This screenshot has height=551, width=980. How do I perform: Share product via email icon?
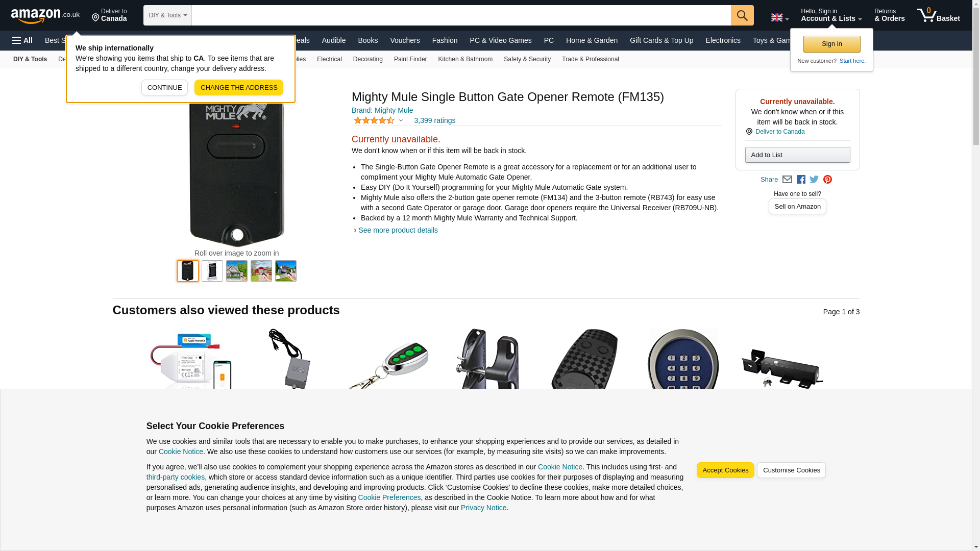787,180
